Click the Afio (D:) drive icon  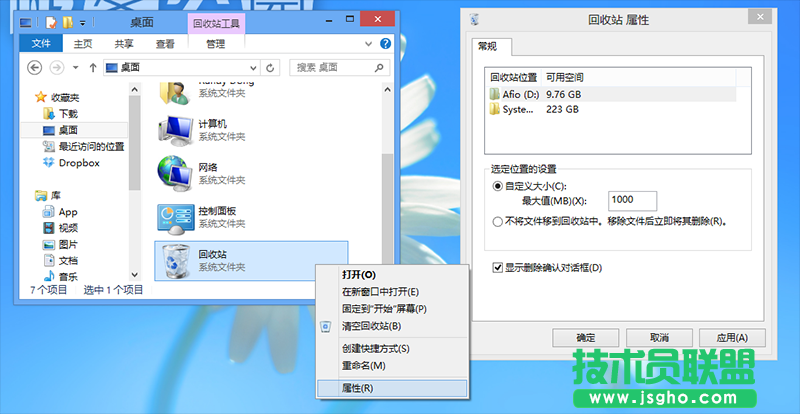pyautogui.click(x=494, y=94)
